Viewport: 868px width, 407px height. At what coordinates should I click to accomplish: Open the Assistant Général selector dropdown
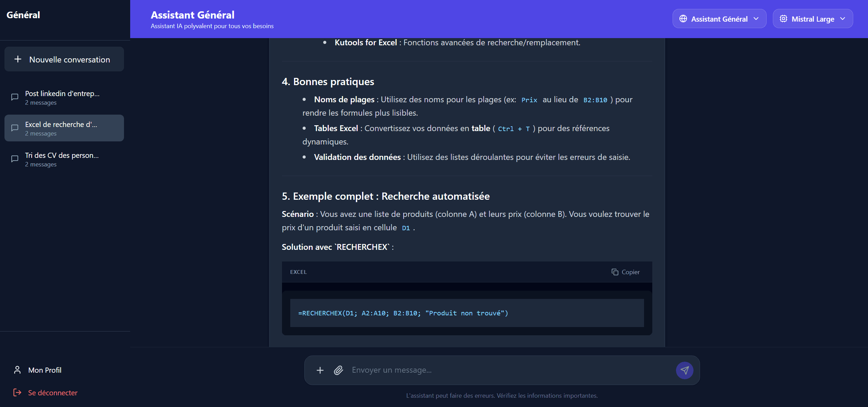point(719,19)
